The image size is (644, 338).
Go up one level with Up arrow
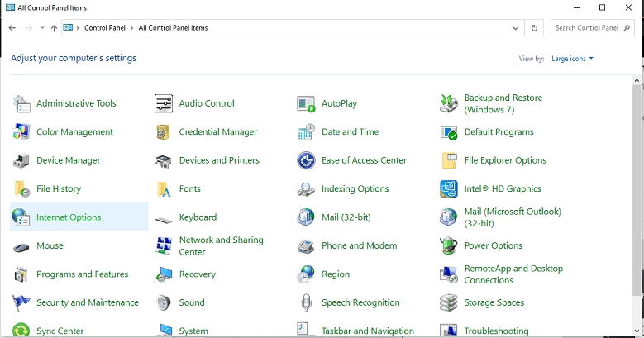pos(54,28)
